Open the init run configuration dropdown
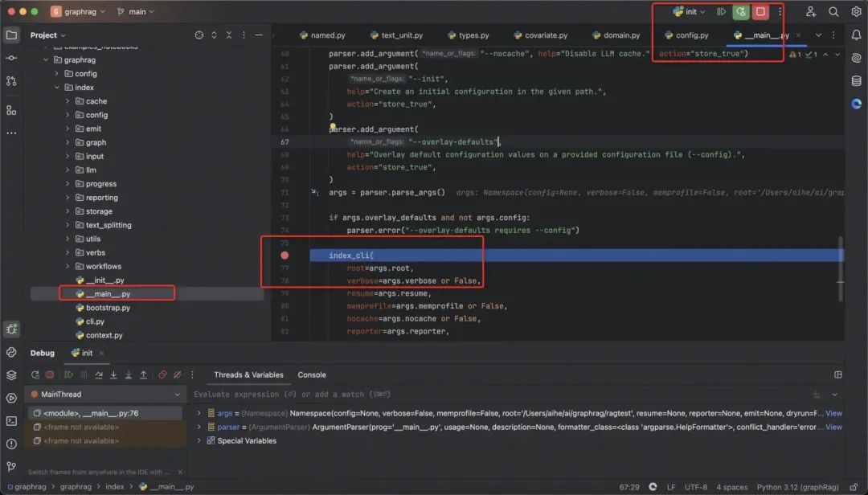This screenshot has width=868, height=495. [x=690, y=12]
